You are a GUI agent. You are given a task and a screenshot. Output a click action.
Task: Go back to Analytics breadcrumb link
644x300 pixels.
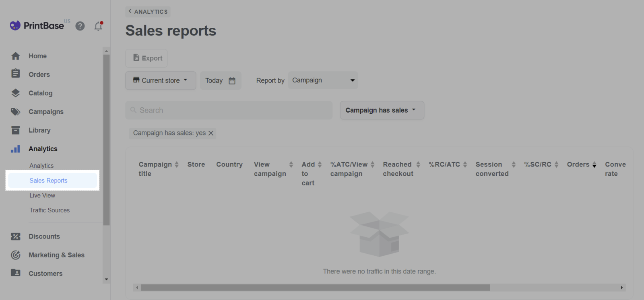(148, 12)
